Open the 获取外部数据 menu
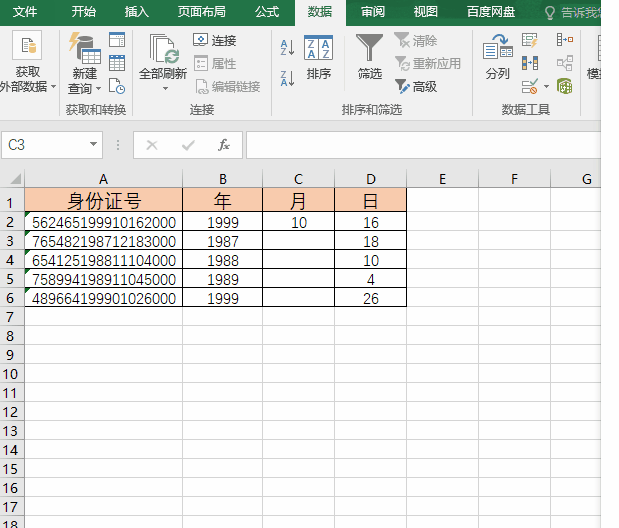 tap(28, 62)
